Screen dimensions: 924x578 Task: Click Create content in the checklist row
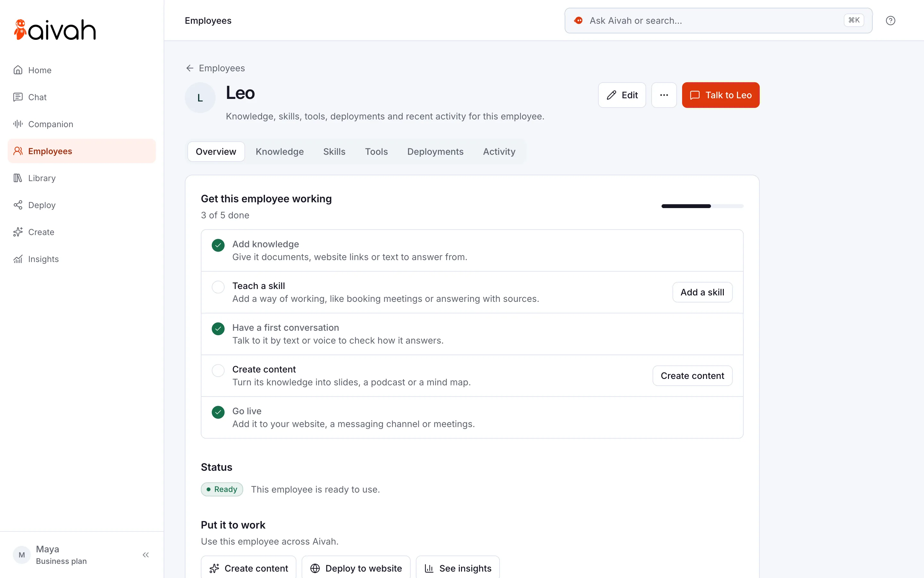[692, 376]
